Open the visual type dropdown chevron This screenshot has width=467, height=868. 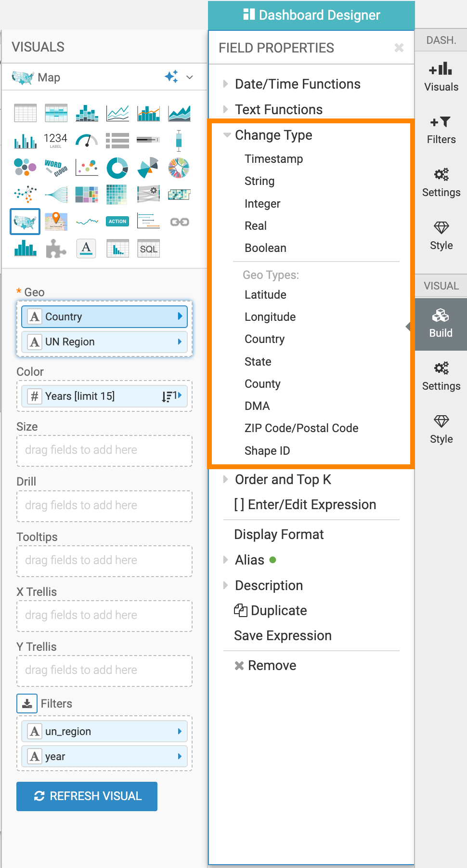[190, 77]
